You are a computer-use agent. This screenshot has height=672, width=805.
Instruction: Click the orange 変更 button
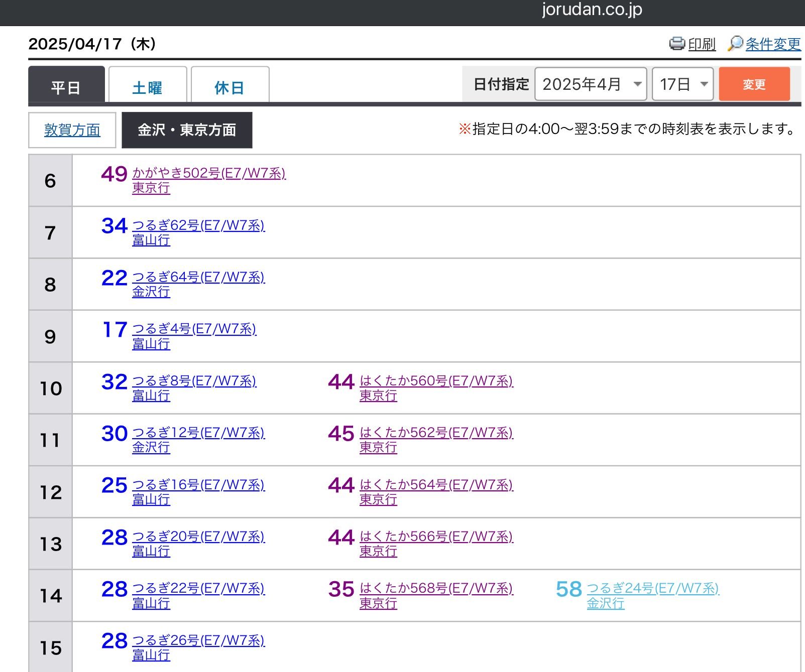point(754,84)
